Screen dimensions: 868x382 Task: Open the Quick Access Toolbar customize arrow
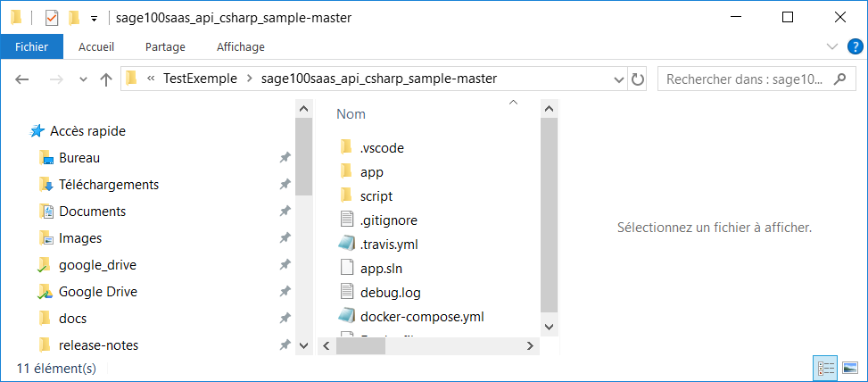[x=94, y=19]
